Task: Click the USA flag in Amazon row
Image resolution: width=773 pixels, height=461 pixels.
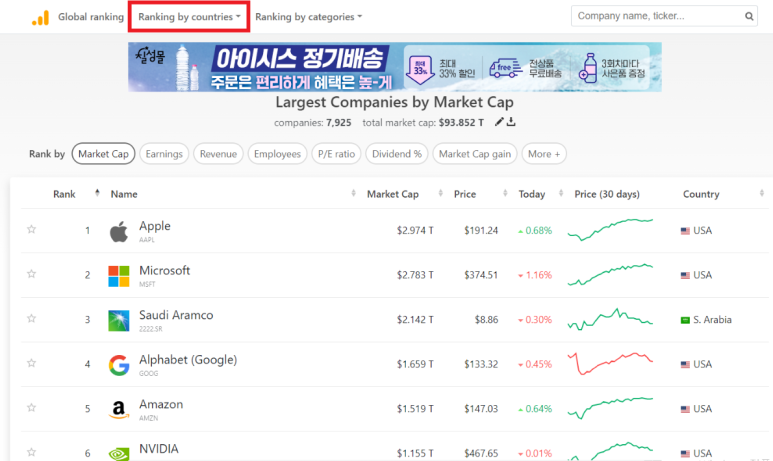Action: click(685, 409)
